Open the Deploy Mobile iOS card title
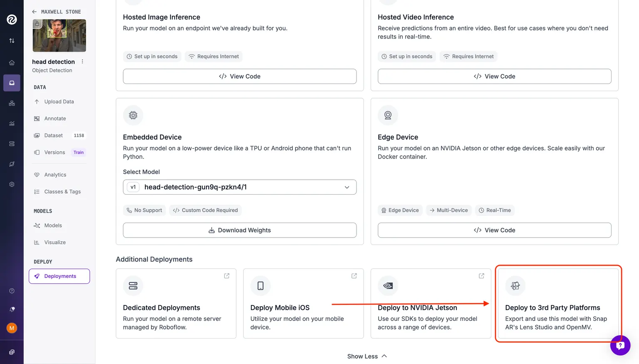The image size is (639, 364). [x=280, y=308]
